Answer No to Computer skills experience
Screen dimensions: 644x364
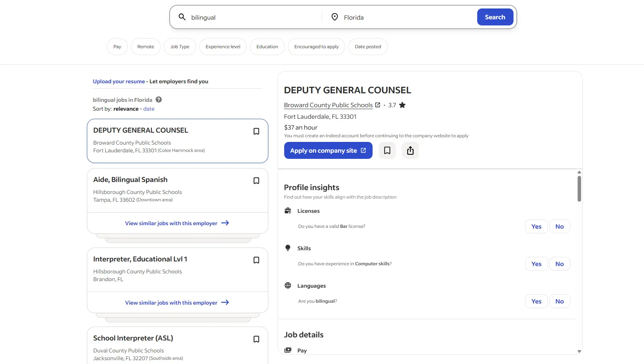coord(559,264)
